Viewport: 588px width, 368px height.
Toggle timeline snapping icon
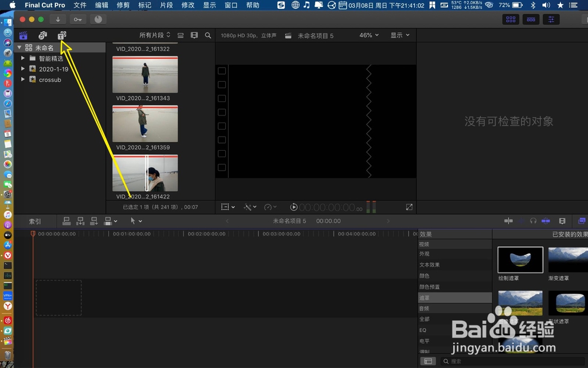point(546,221)
